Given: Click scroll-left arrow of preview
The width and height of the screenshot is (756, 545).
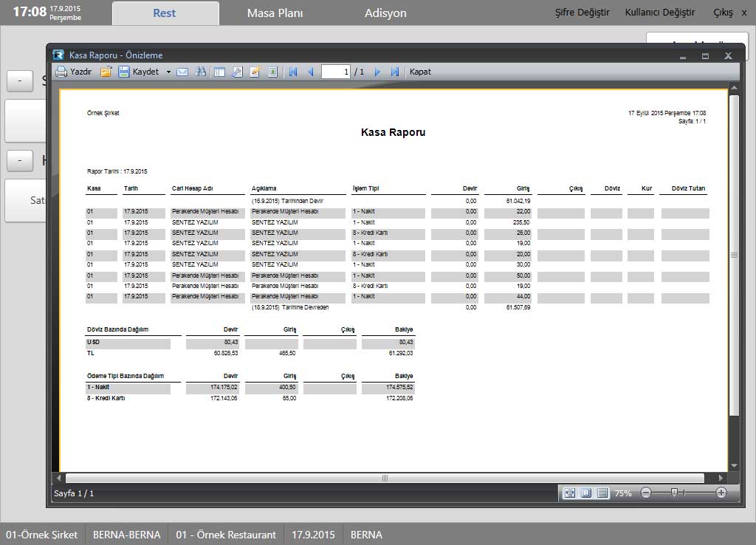Looking at the screenshot, I should [x=58, y=478].
